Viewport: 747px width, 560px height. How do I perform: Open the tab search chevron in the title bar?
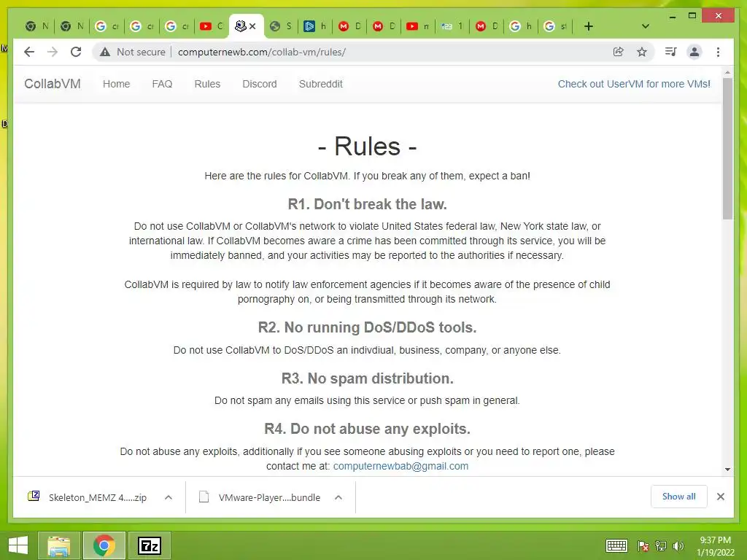click(x=646, y=26)
